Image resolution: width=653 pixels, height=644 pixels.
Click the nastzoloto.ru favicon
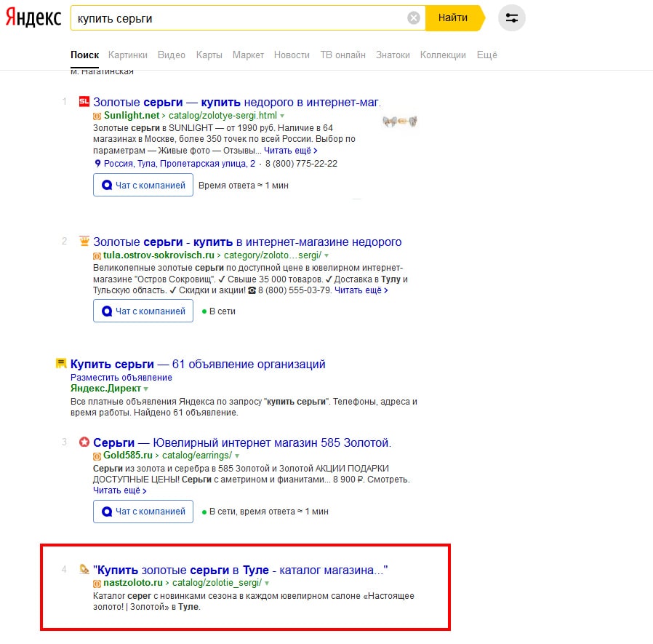tap(84, 569)
